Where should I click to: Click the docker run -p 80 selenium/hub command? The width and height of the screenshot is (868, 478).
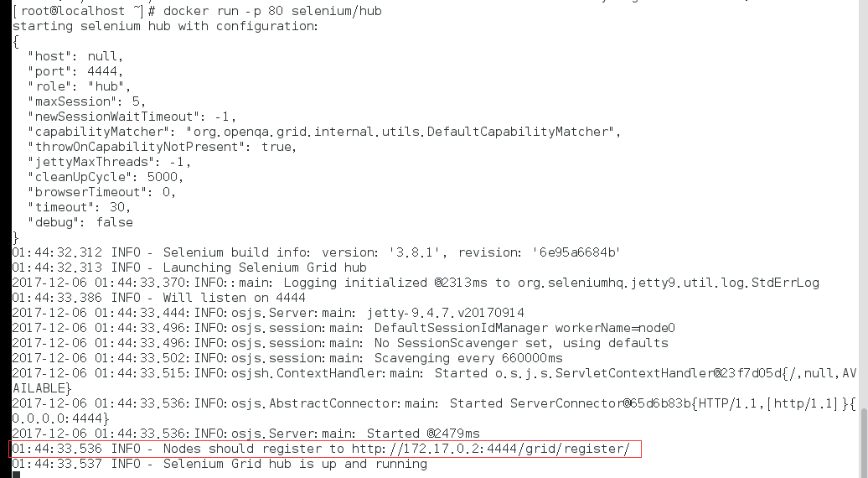coord(272,11)
